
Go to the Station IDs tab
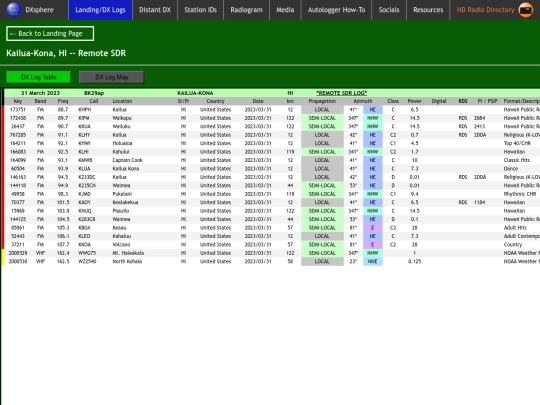pos(200,10)
